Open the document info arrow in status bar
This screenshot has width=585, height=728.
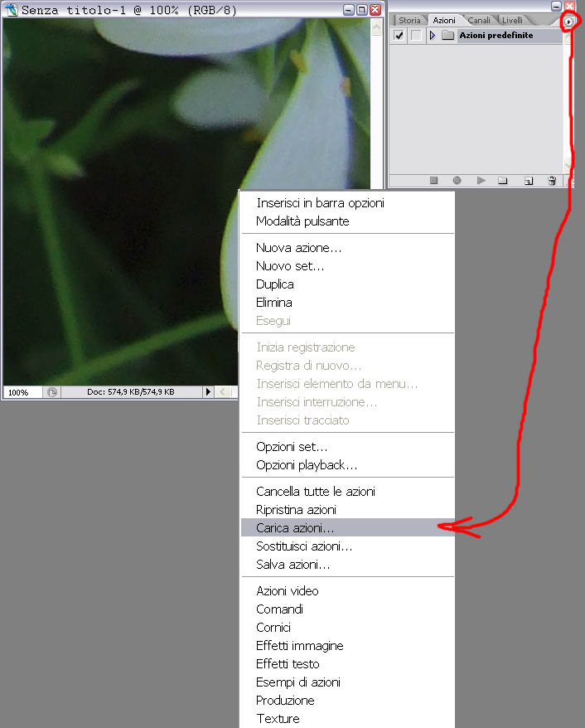click(208, 392)
